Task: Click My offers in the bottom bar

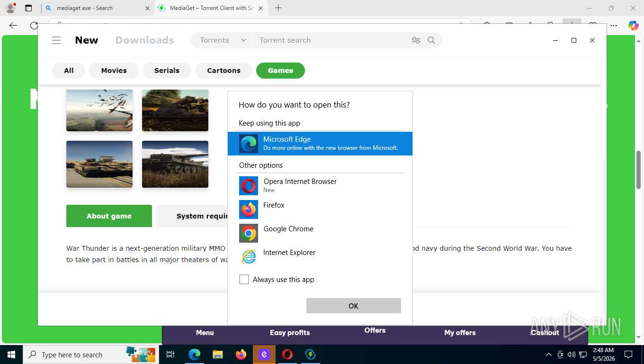Action: click(x=460, y=333)
